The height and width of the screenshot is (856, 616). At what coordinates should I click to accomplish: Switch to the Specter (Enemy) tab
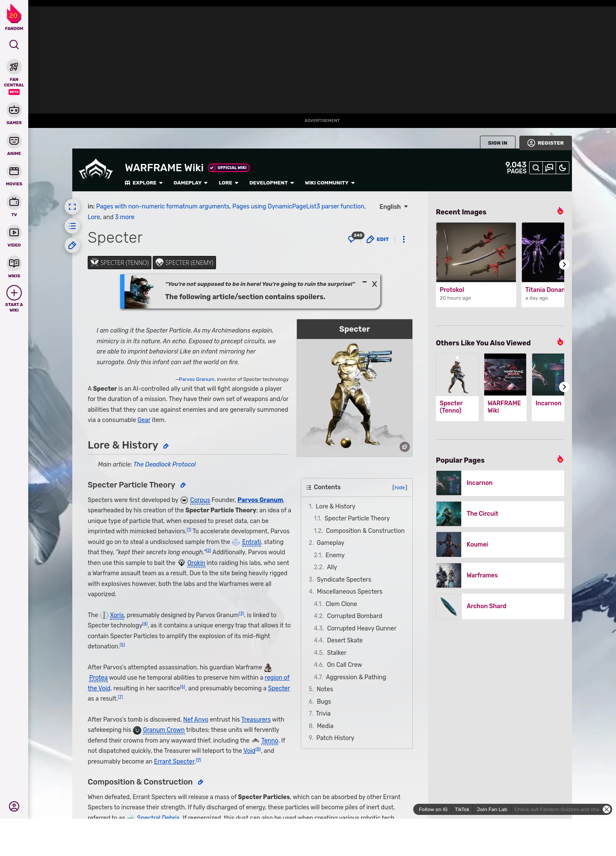(x=184, y=263)
